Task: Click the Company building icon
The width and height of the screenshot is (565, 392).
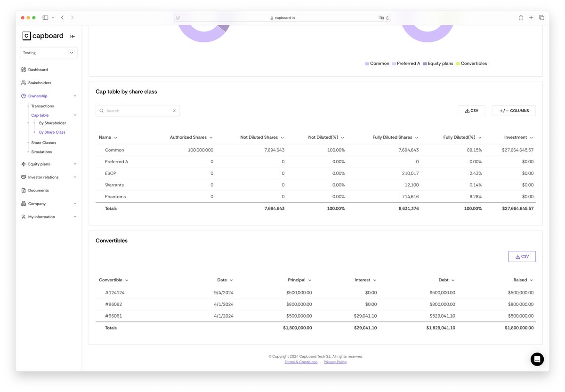Action: tap(23, 203)
